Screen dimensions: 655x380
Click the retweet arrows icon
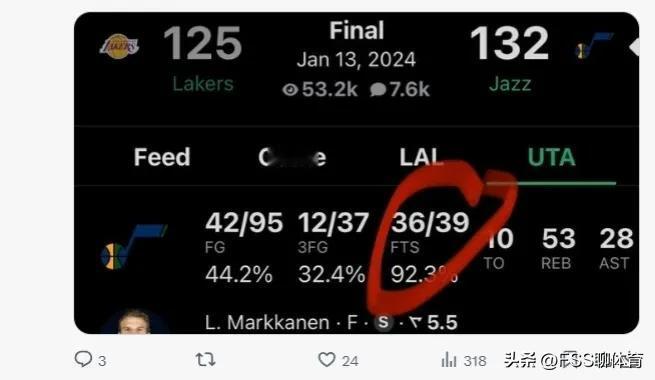[206, 359]
